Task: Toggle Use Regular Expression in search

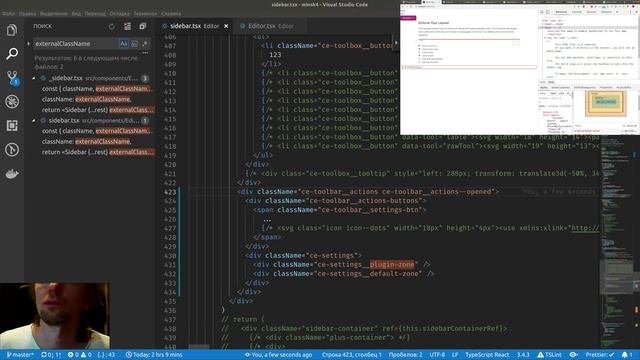Action: 144,43
